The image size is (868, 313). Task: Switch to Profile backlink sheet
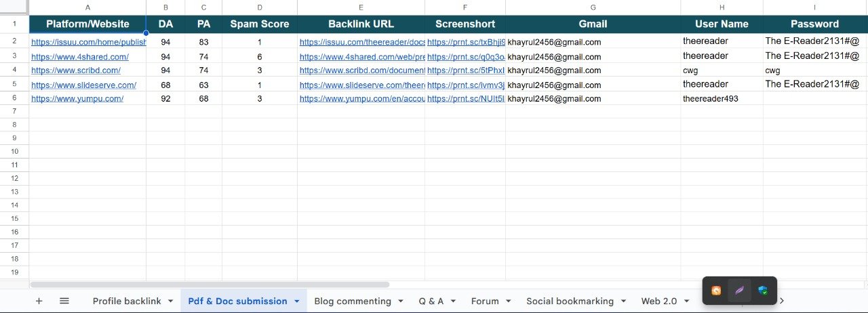127,301
